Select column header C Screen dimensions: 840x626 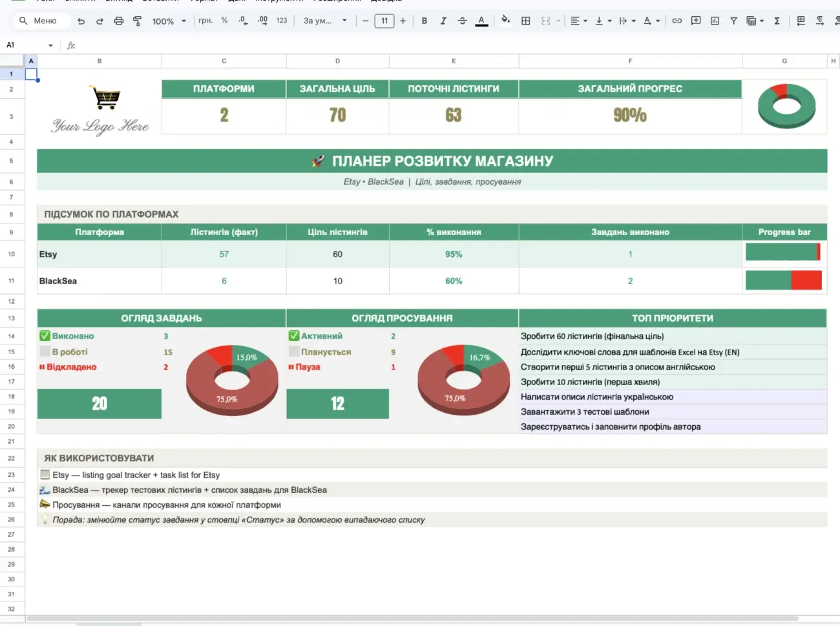[x=224, y=61]
